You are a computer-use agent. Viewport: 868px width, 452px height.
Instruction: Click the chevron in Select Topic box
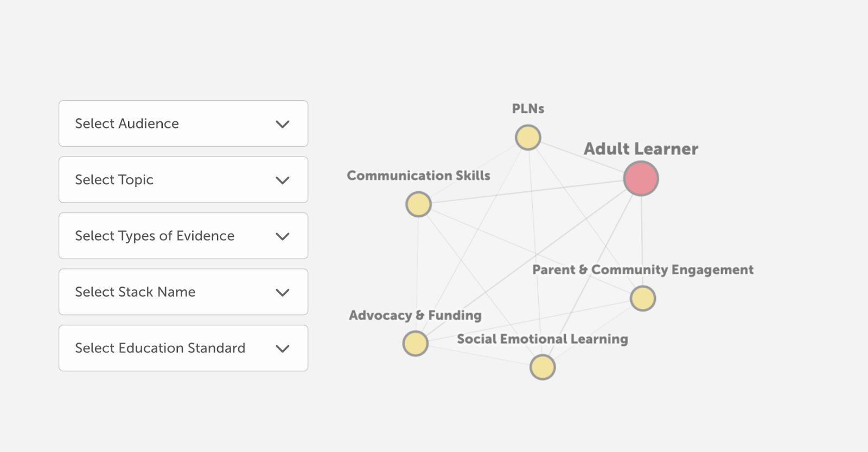(283, 180)
